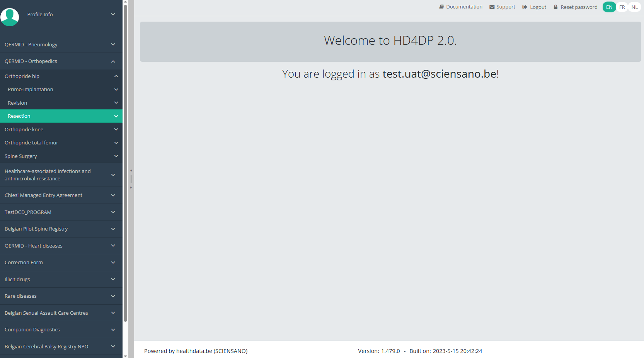Screen dimensions: 644x358
Task: Click the sidebar scroll up arrow
Action: point(125,2)
